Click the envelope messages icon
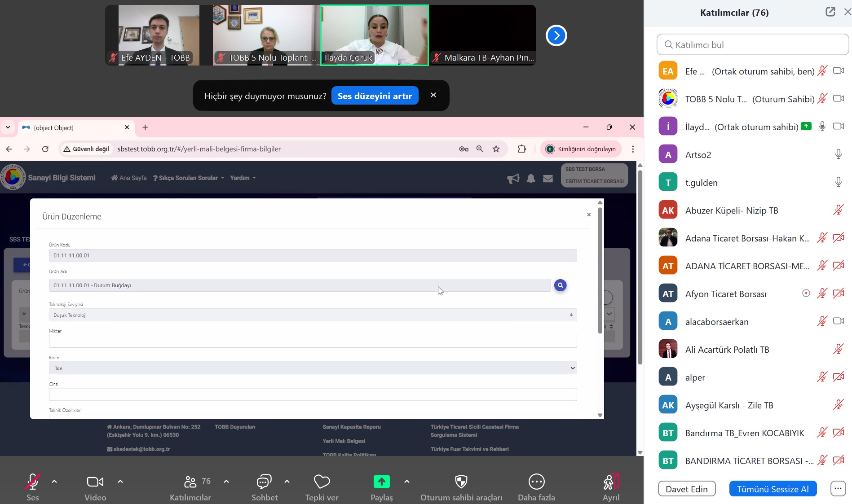Viewport: 852px width, 504px height. 548,179
